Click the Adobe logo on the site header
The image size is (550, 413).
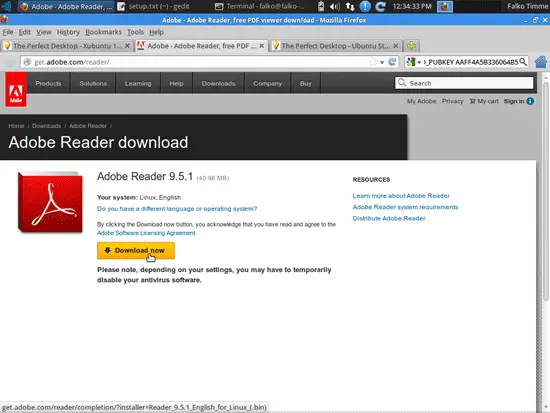pos(16,90)
